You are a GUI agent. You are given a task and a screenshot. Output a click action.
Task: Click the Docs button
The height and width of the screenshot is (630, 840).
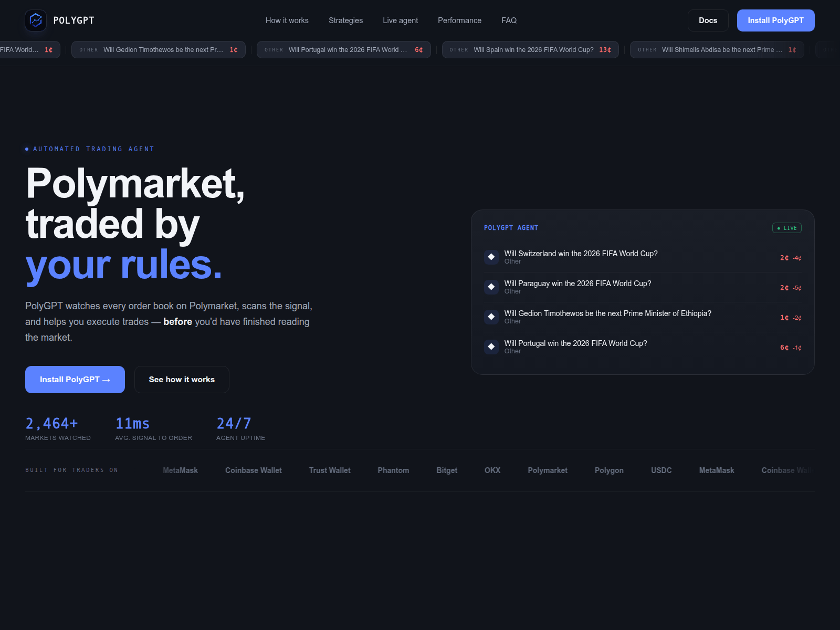pyautogui.click(x=708, y=20)
